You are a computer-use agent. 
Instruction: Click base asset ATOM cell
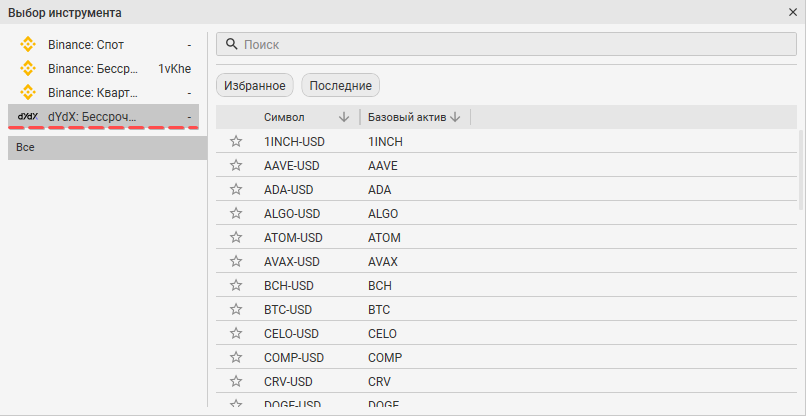click(x=384, y=238)
